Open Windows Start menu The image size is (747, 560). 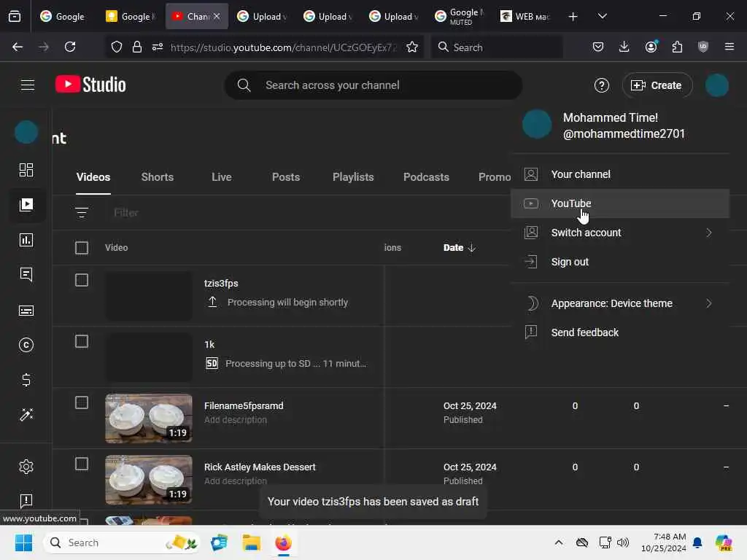click(23, 542)
